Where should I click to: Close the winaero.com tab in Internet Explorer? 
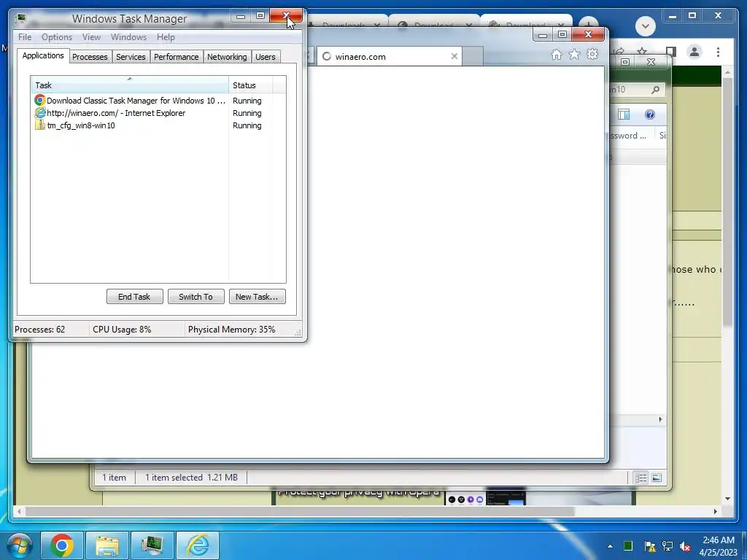pos(454,56)
